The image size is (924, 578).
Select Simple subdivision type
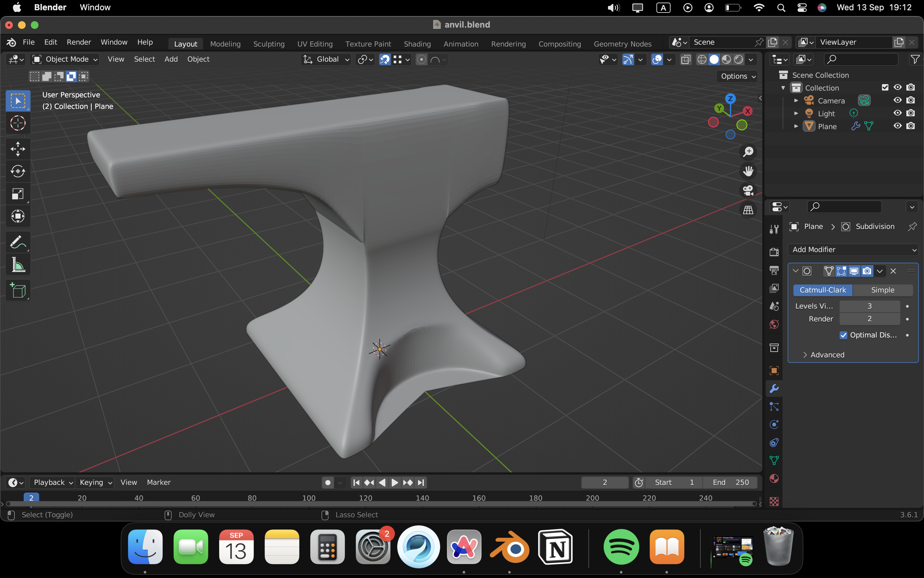click(882, 290)
